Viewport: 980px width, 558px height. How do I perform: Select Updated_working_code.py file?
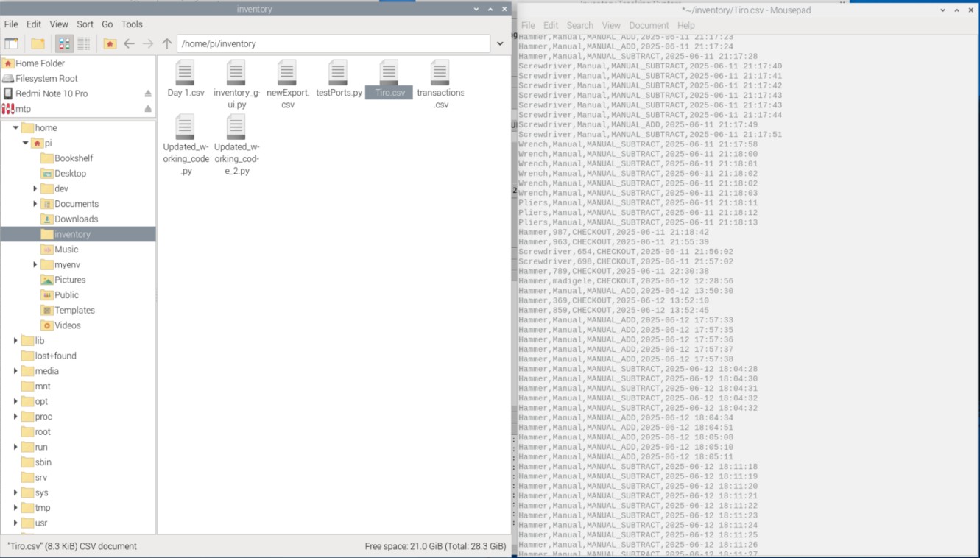point(186,145)
